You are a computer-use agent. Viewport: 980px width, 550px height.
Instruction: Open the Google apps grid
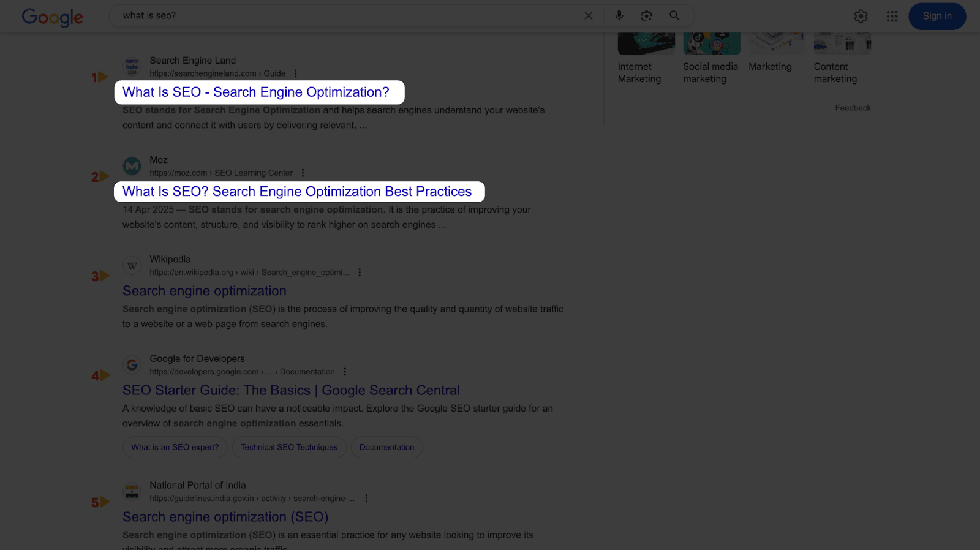click(892, 17)
